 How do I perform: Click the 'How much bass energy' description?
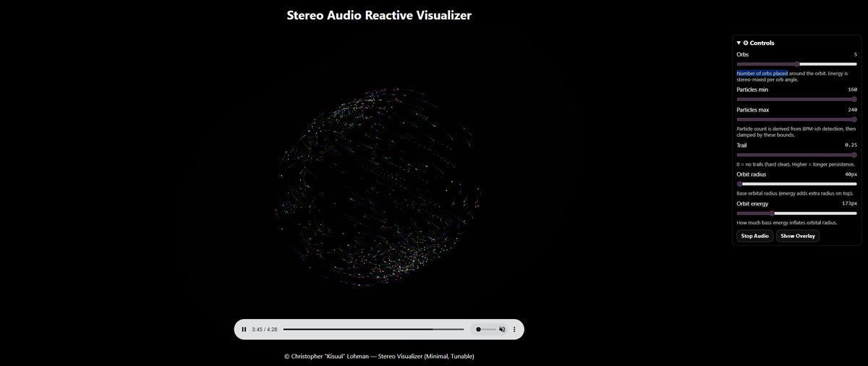[x=786, y=222]
